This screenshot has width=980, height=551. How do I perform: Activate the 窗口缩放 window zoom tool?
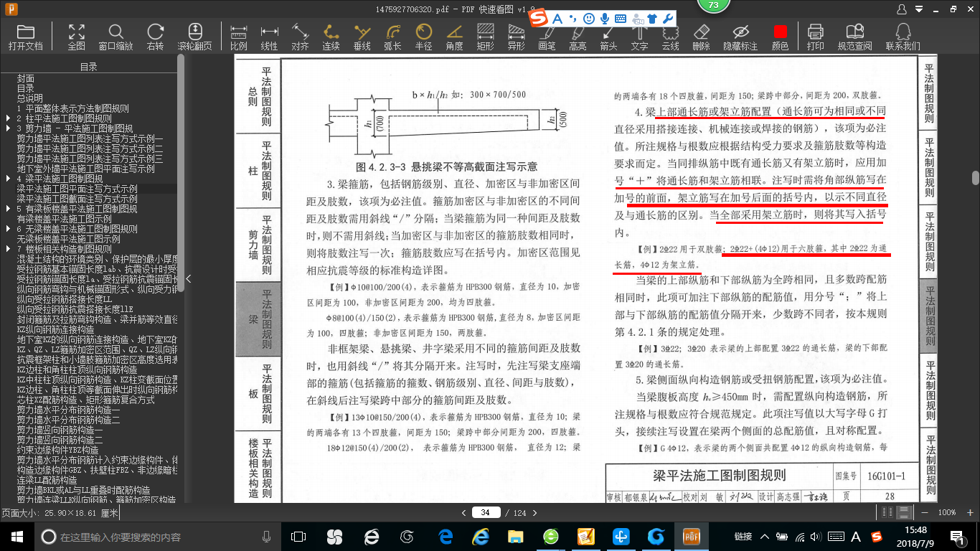click(x=116, y=37)
